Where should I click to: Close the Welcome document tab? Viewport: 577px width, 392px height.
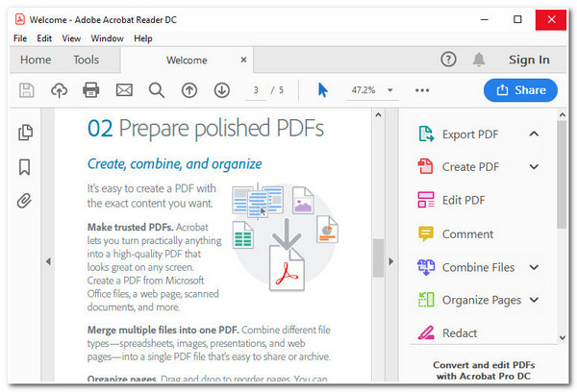(243, 60)
